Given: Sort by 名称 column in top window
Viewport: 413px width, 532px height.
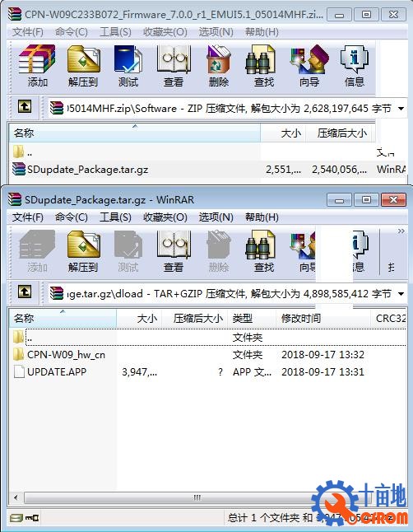Looking at the screenshot, I should click(135, 133).
